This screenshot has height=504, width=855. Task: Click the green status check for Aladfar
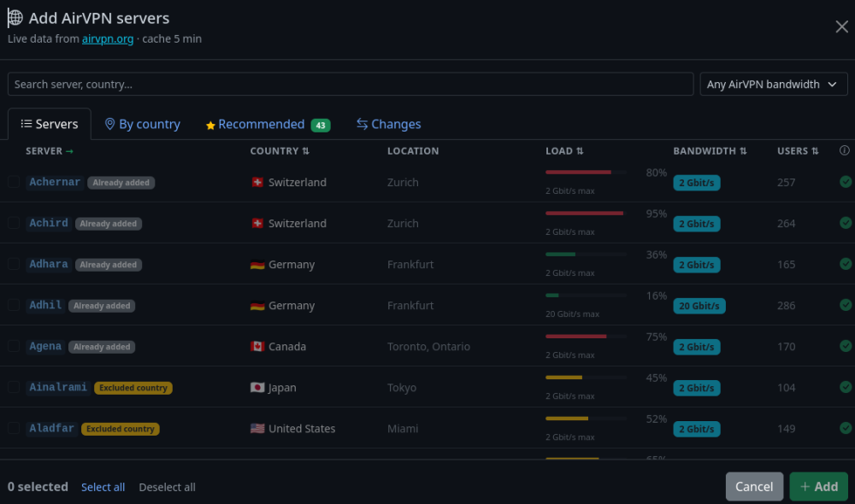tap(846, 428)
